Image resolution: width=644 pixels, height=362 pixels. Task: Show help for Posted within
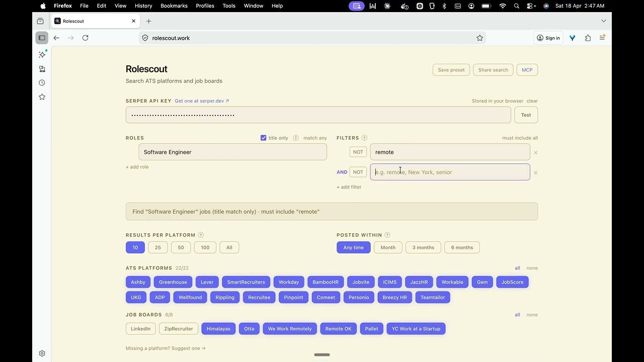[387, 235]
